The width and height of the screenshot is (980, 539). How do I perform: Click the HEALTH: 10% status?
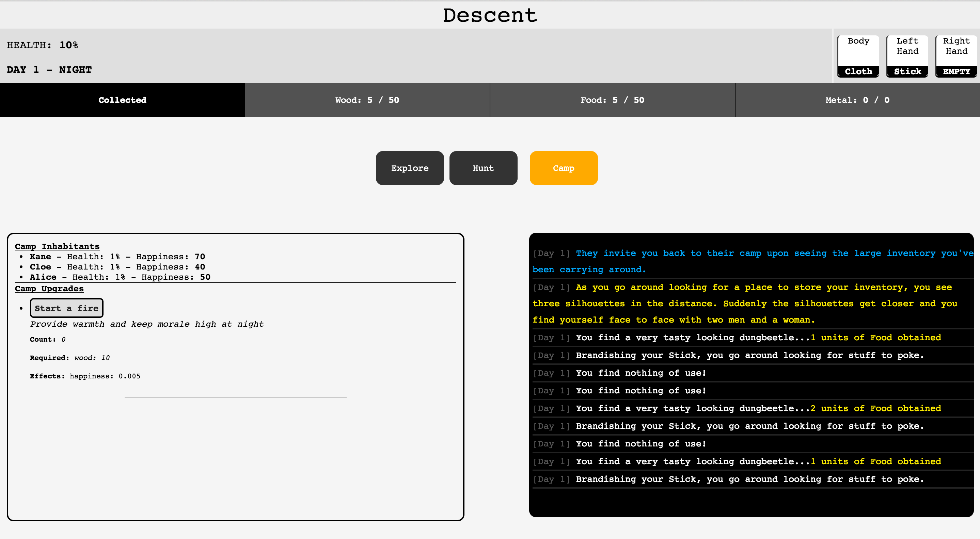point(42,45)
